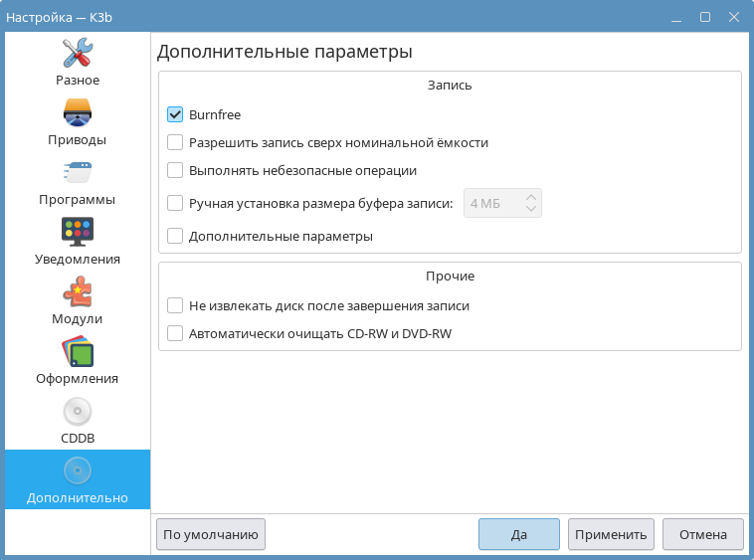754x560 pixels.
Task: Select the Уведомления monitor icon
Action: [x=77, y=232]
